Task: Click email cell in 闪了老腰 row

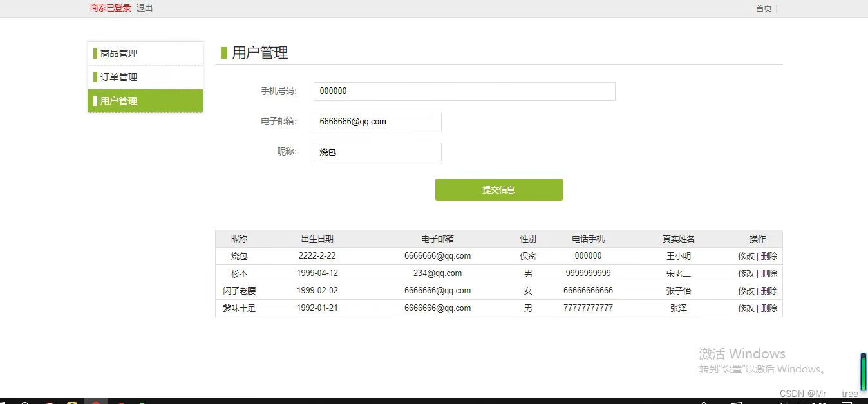Action: tap(438, 291)
